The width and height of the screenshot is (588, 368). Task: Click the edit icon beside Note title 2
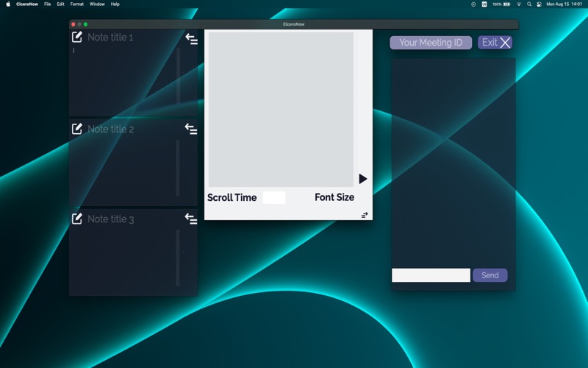(x=77, y=129)
